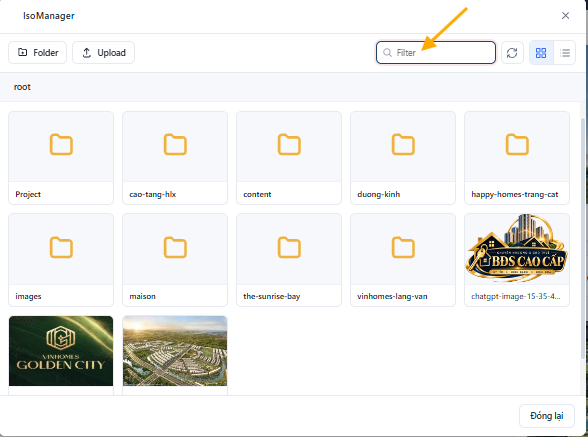Open the the-sunrise-bay folder
Screen dimensions: 588x437
pyautogui.click(x=289, y=260)
